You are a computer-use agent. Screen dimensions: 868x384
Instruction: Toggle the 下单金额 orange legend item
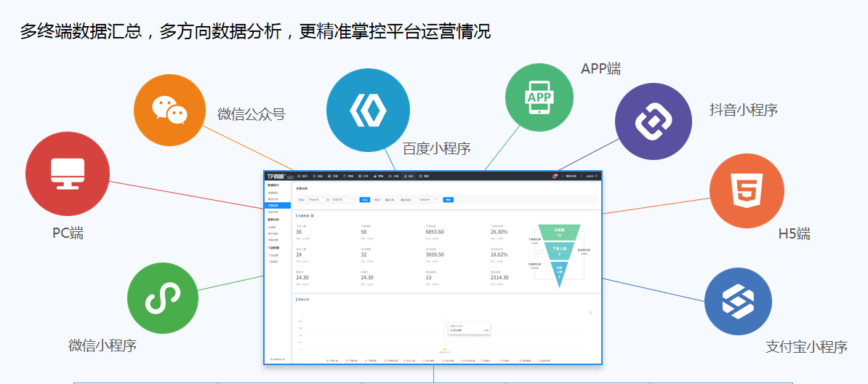pyautogui.click(x=371, y=360)
